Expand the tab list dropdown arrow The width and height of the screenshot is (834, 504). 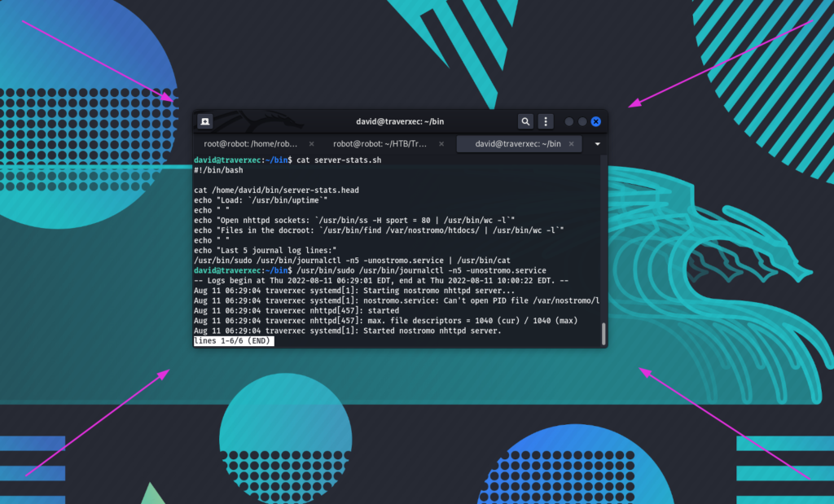pyautogui.click(x=597, y=144)
